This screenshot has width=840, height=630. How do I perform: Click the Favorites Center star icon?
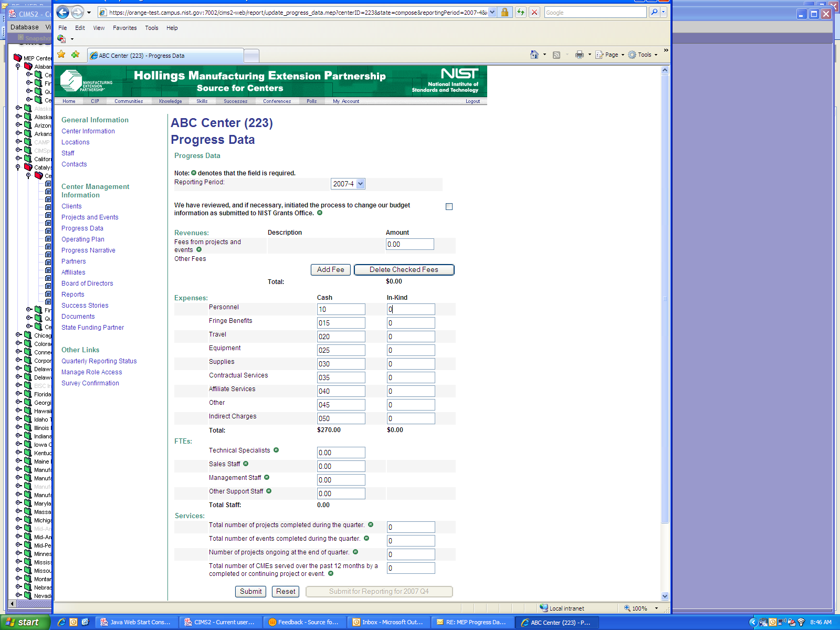[x=61, y=55]
